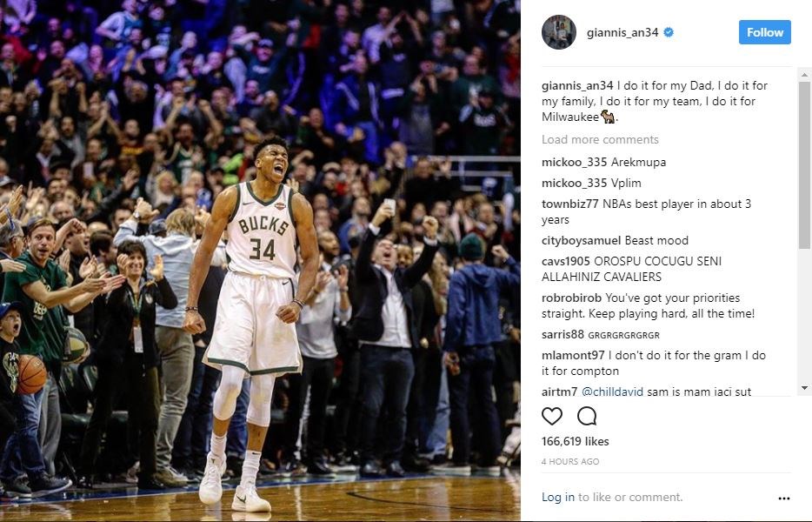Expand Load more comments
Image resolution: width=812 pixels, height=522 pixels.
[x=600, y=139]
